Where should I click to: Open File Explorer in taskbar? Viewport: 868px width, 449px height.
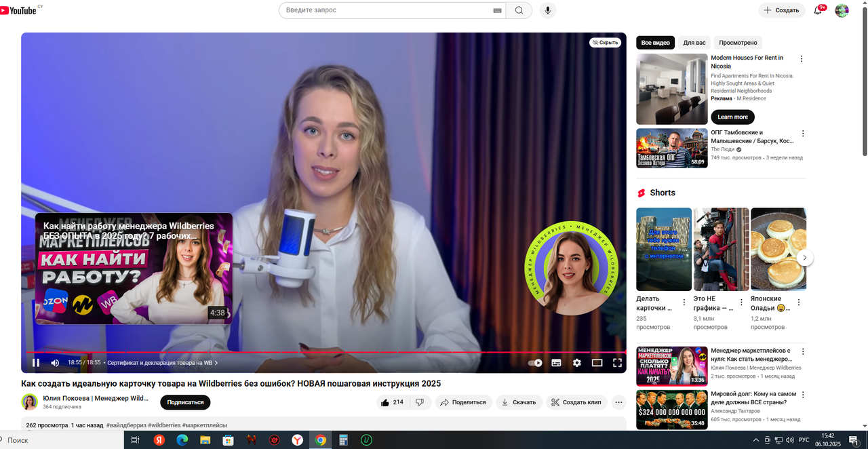click(205, 440)
